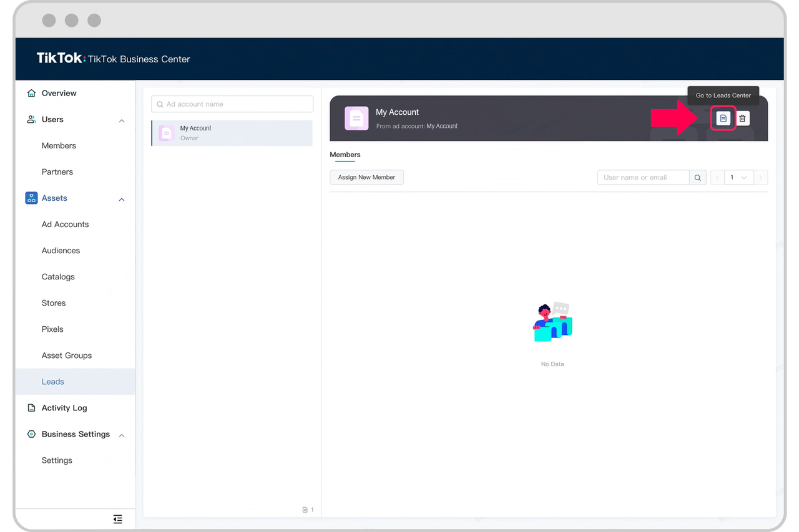The width and height of the screenshot is (799, 532).
Task: Delete lead asset with trash icon
Action: [742, 118]
